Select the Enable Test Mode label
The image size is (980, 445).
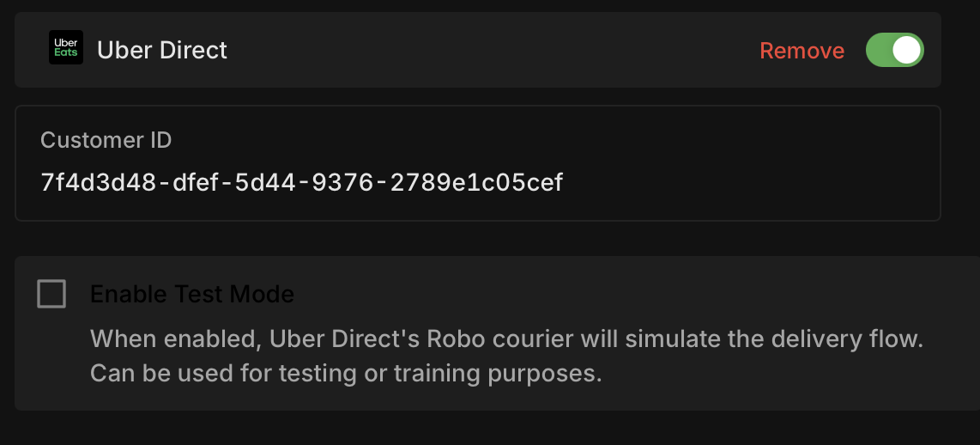(x=192, y=294)
